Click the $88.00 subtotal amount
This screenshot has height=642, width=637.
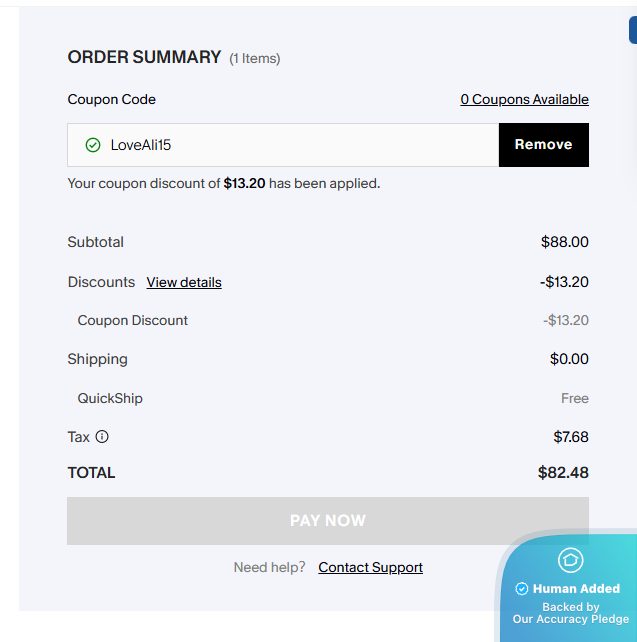pos(564,242)
